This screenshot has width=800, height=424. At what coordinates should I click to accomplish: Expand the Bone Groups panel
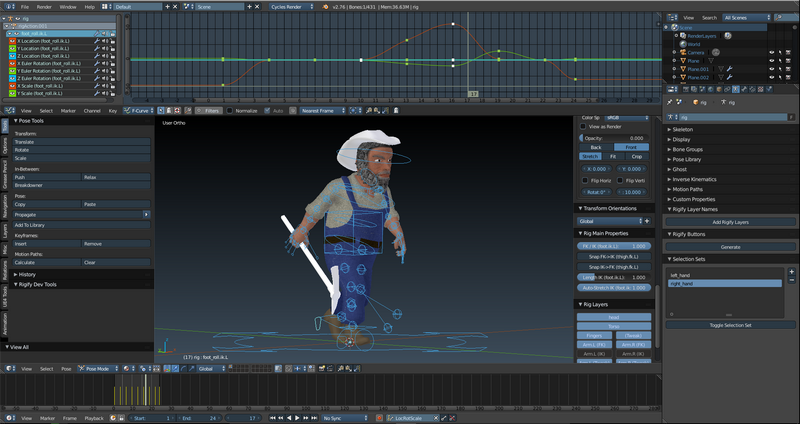tap(687, 149)
